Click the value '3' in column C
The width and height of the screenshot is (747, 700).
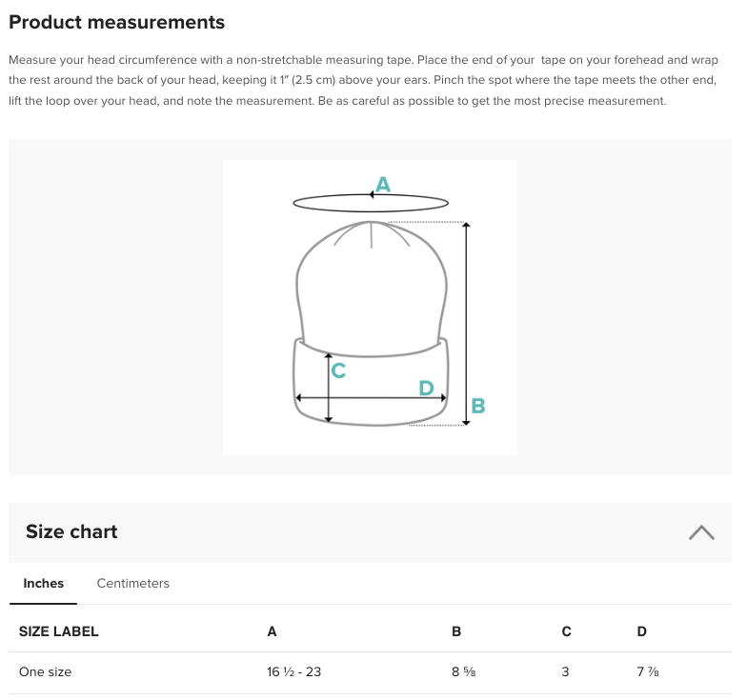565,672
